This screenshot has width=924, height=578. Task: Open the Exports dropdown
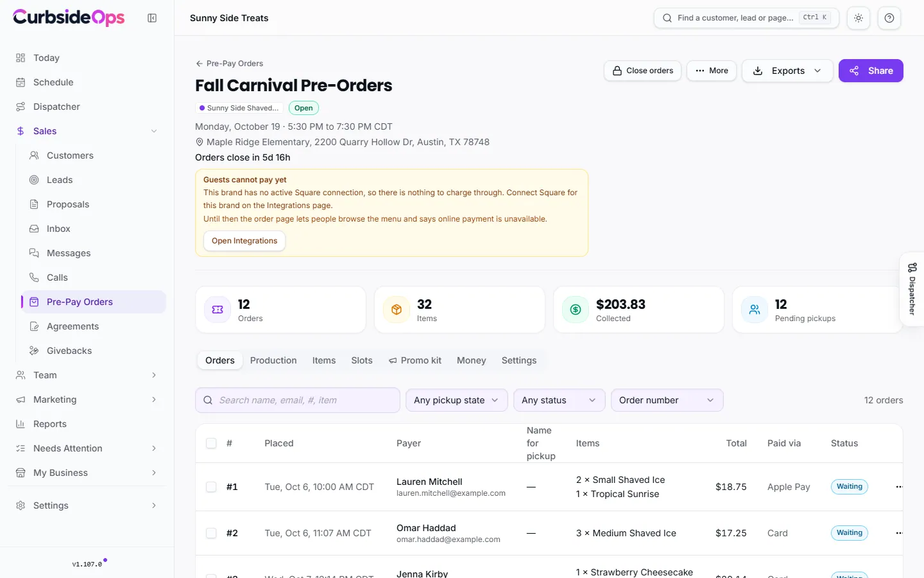pyautogui.click(x=787, y=71)
